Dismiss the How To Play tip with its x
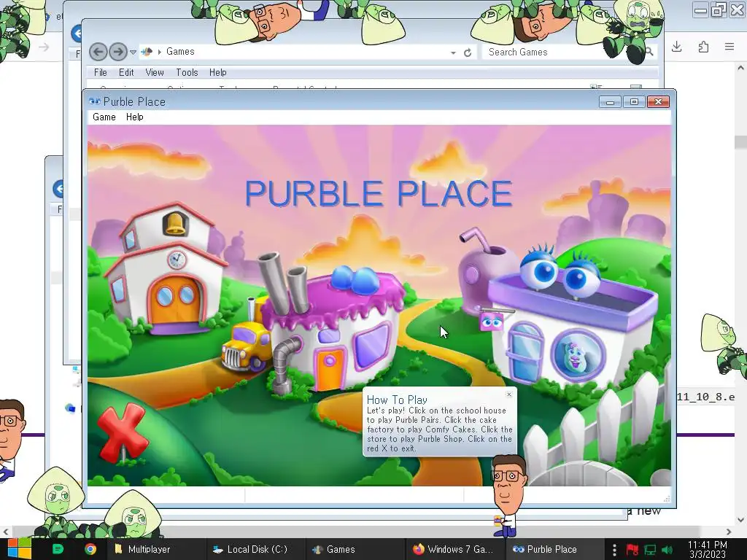The height and width of the screenshot is (560, 747). coord(508,394)
